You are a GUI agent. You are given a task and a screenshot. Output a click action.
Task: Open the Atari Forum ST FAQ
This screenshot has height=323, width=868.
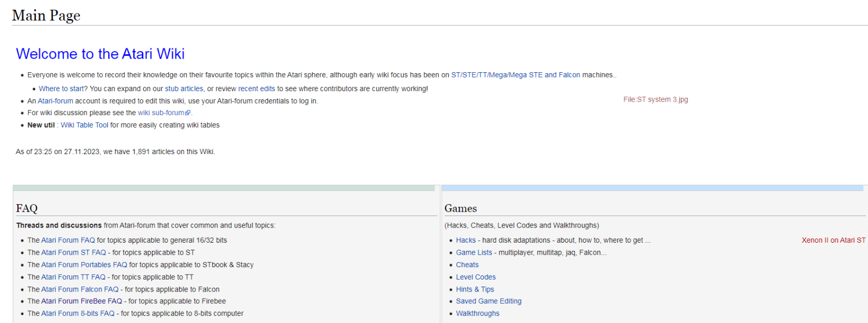click(x=74, y=252)
